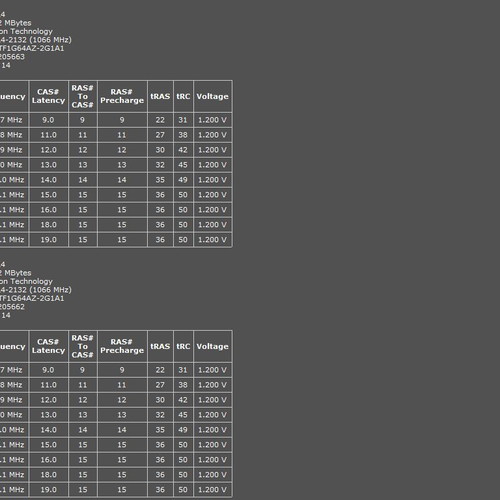Image resolution: width=500 pixels, height=500 pixels.
Task: Select tRC value 49 in the top table
Action: coord(183,180)
